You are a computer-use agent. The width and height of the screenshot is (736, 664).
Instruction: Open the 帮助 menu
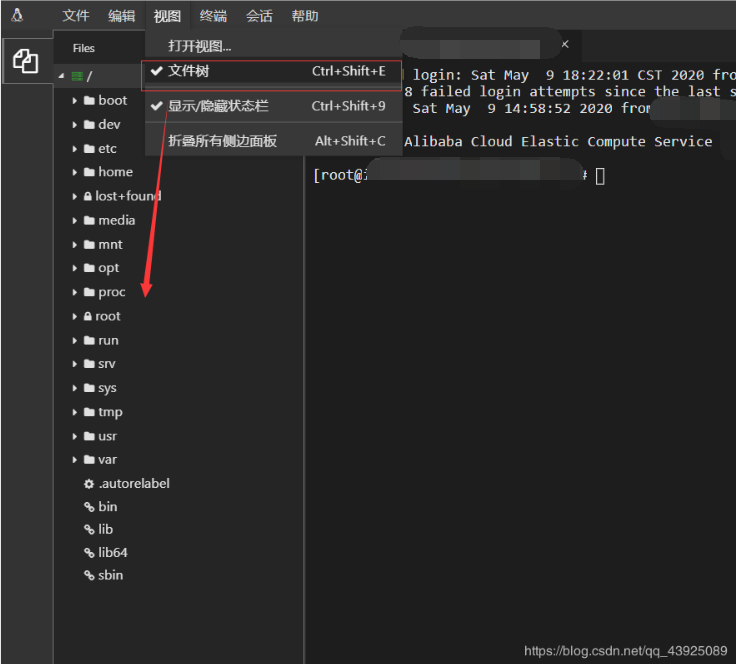pyautogui.click(x=305, y=16)
